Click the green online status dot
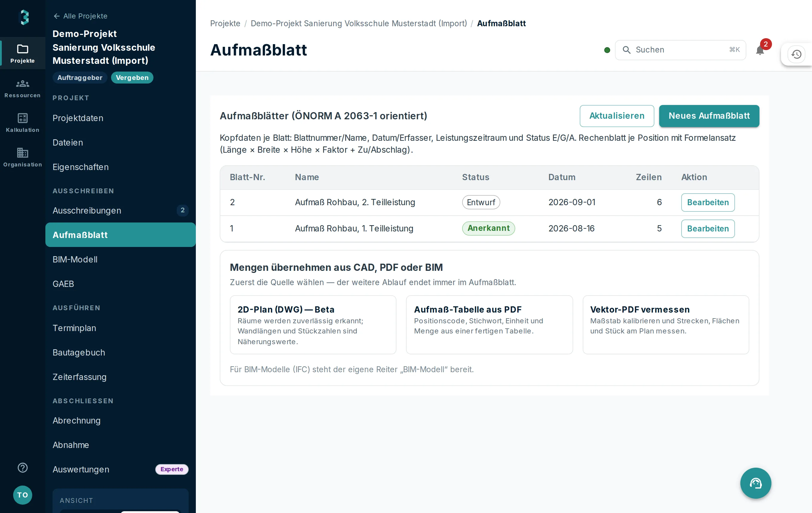812x513 pixels. coord(607,50)
